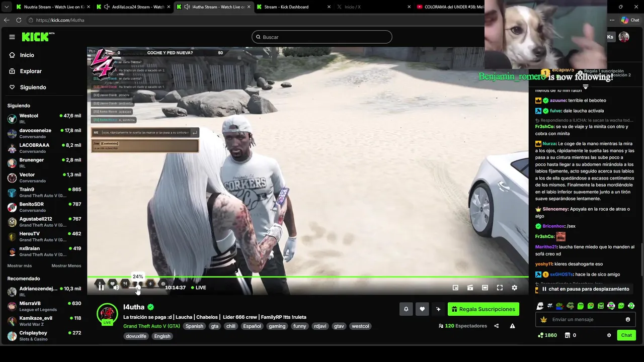Unfollow with the heart button
Viewport: 644px width, 362px height.
[x=422, y=309]
